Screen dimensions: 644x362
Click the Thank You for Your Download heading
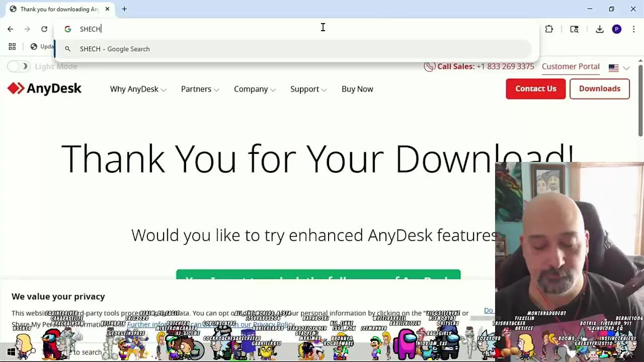pyautogui.click(x=317, y=159)
